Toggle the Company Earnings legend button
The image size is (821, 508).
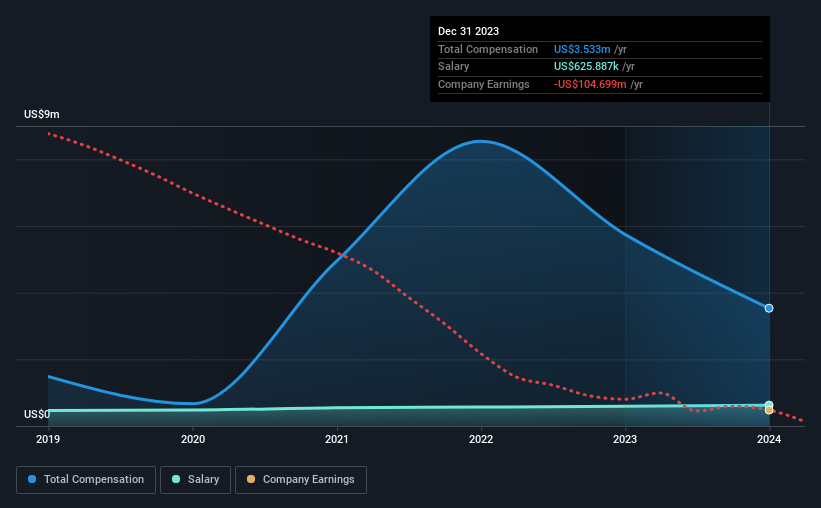click(301, 480)
